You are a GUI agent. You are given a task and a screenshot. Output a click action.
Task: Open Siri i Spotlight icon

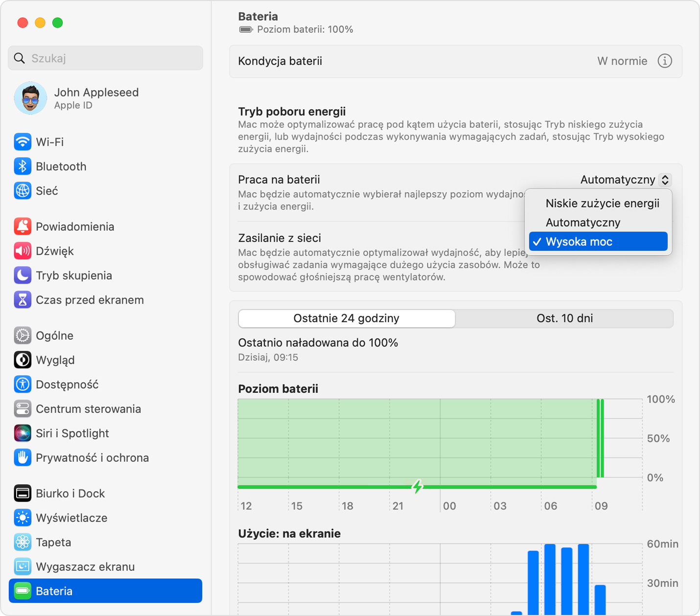[x=23, y=433]
